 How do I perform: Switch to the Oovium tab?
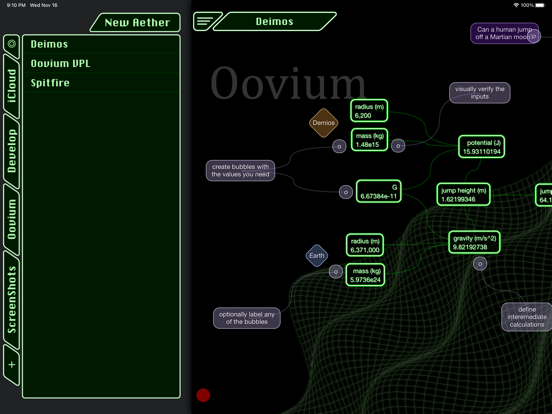point(12,219)
